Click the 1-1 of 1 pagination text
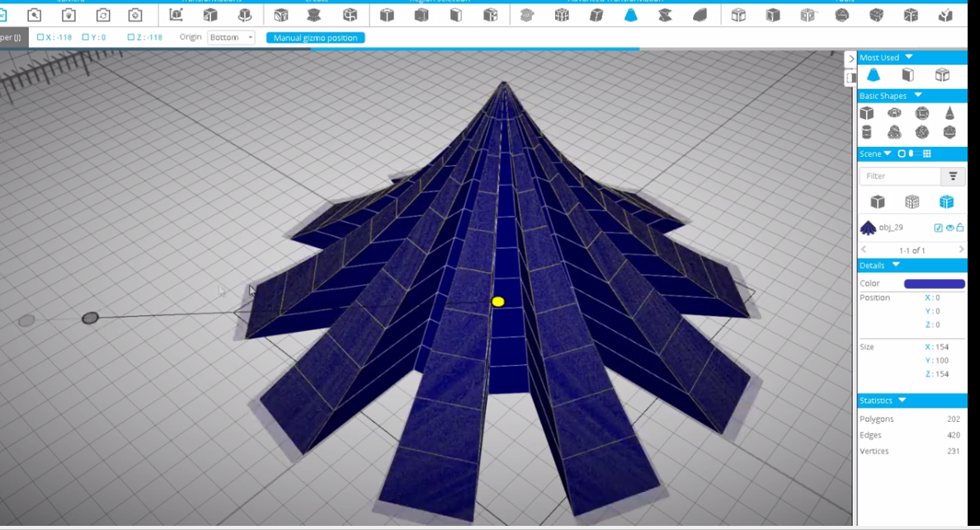The image size is (980, 530). pos(912,250)
